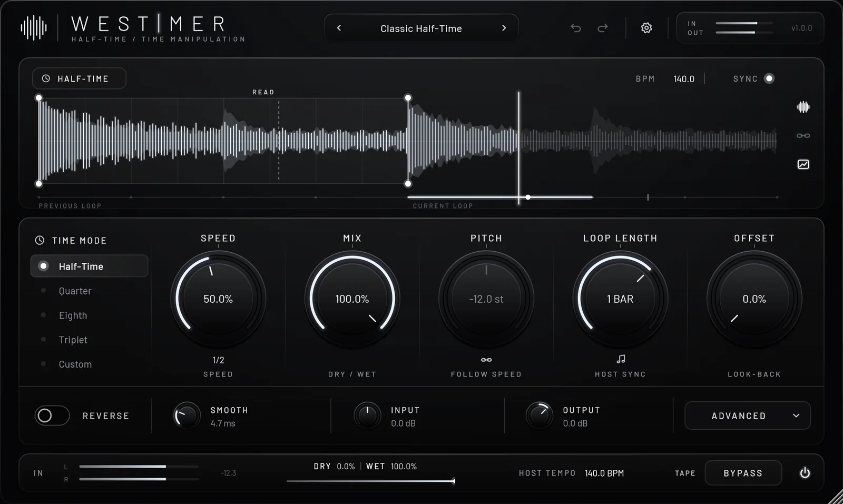
Task: Toggle the Reverse switch
Action: (52, 416)
